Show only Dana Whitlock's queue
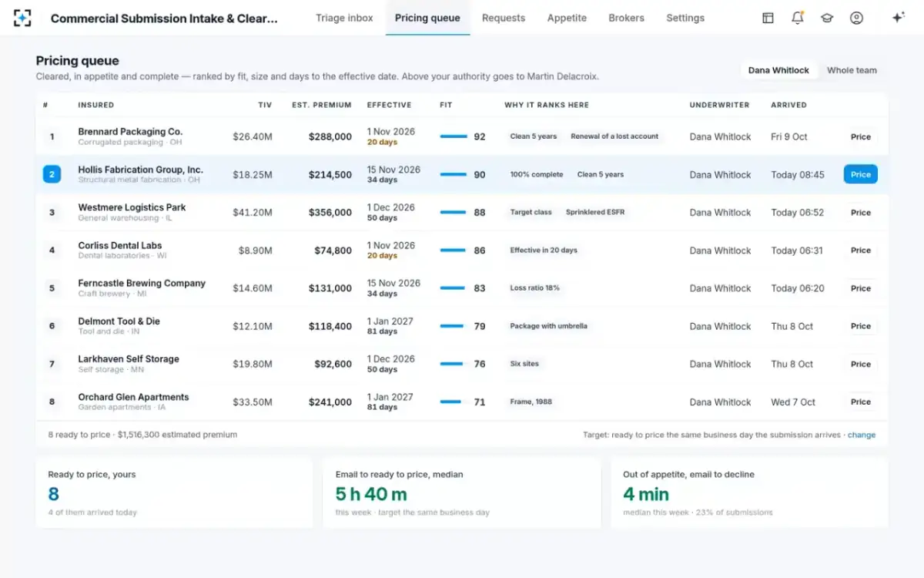This screenshot has height=578, width=924. (x=778, y=70)
